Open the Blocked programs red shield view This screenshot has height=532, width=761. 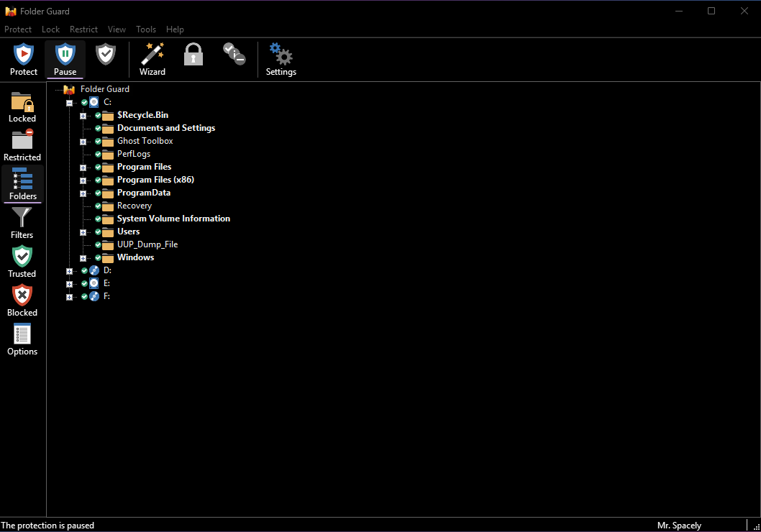(22, 301)
